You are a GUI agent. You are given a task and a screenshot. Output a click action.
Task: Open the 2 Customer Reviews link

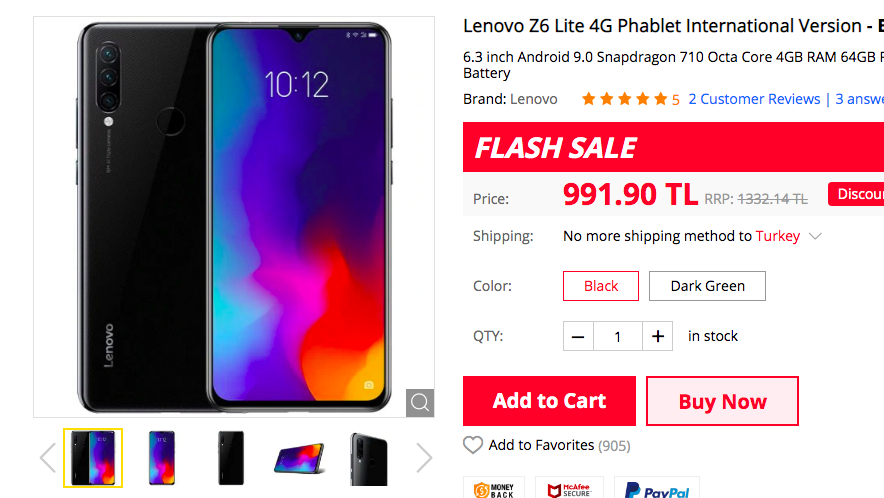tap(754, 99)
